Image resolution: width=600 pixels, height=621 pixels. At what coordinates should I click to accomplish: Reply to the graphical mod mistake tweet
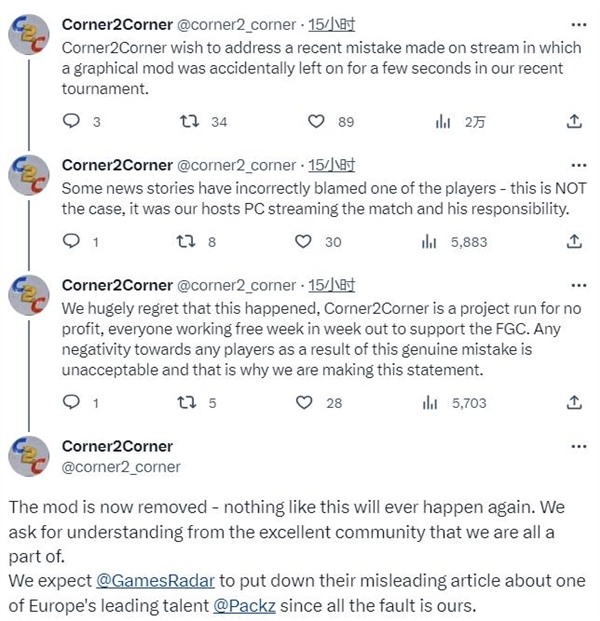point(71,121)
